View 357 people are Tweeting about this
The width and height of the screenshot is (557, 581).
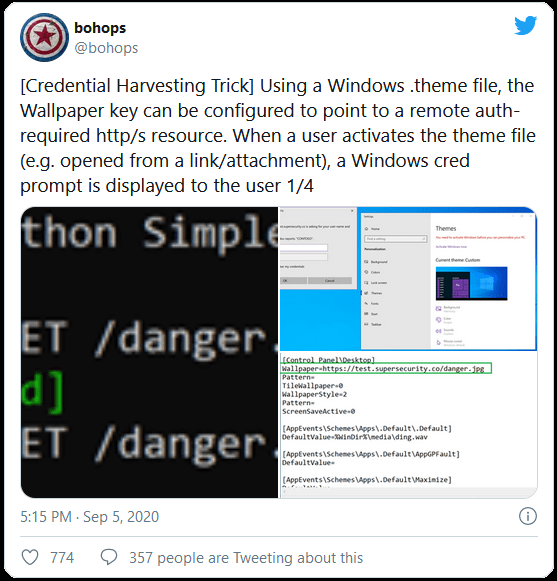tap(246, 558)
